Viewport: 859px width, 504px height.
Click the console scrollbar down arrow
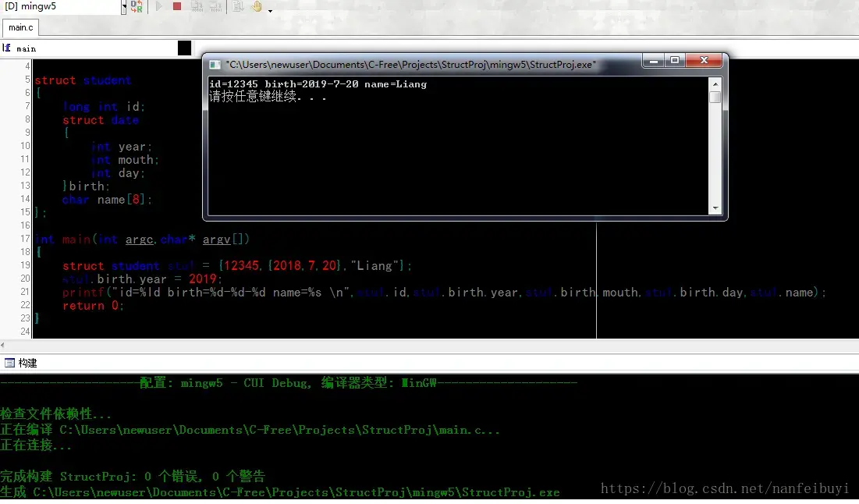click(715, 208)
